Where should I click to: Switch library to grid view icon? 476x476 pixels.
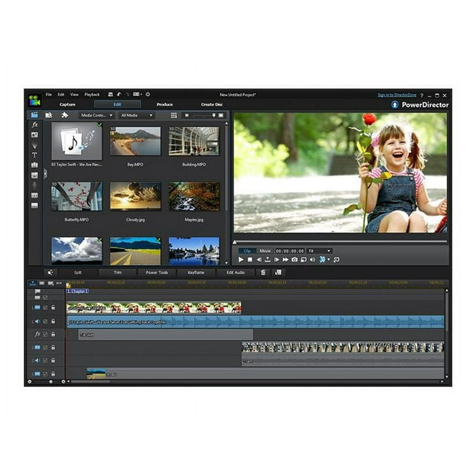[x=174, y=115]
